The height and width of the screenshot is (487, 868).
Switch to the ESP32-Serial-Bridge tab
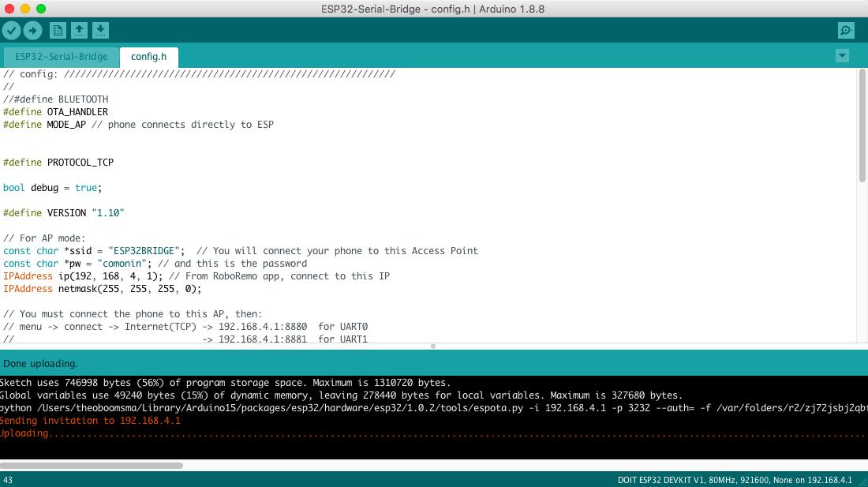pos(60,56)
